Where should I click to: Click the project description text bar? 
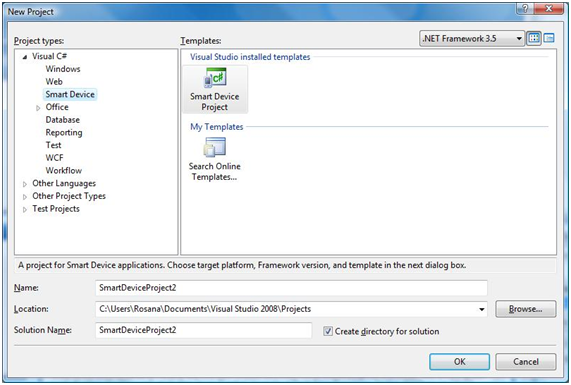[x=286, y=265]
